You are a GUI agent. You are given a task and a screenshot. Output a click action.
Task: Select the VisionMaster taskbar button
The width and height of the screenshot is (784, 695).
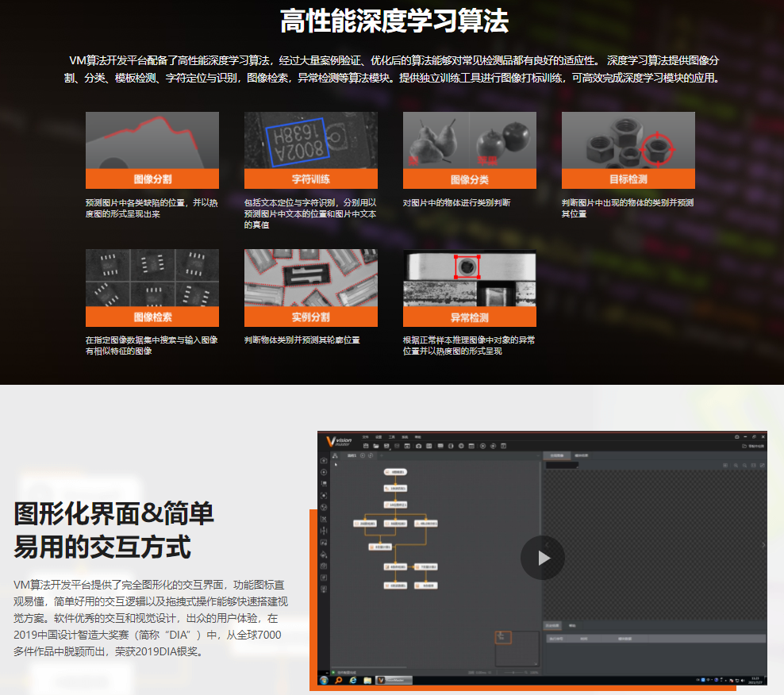point(394,681)
